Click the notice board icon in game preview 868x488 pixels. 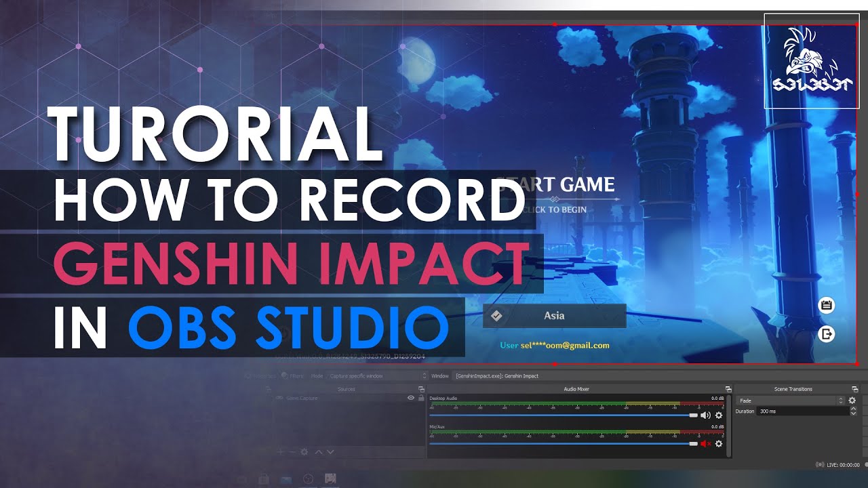826,305
